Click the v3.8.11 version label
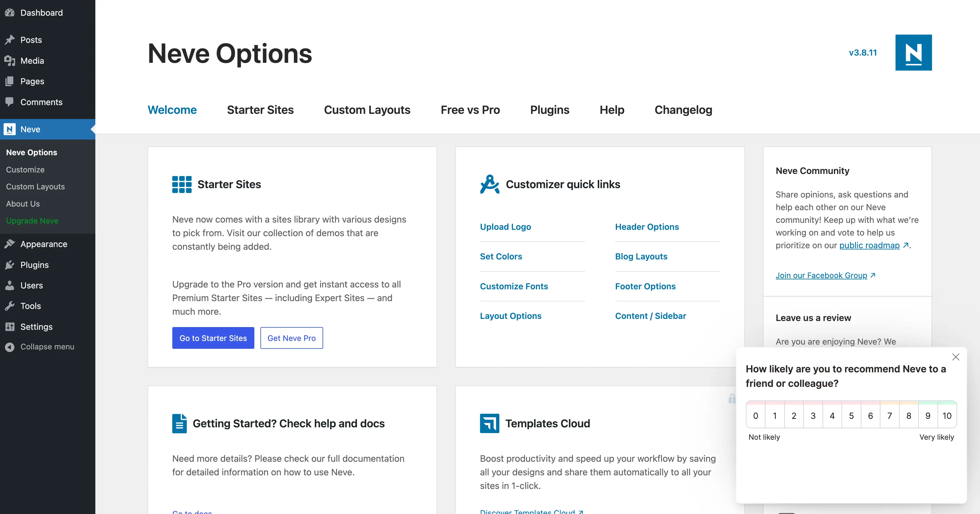This screenshot has height=514, width=980. point(863,53)
